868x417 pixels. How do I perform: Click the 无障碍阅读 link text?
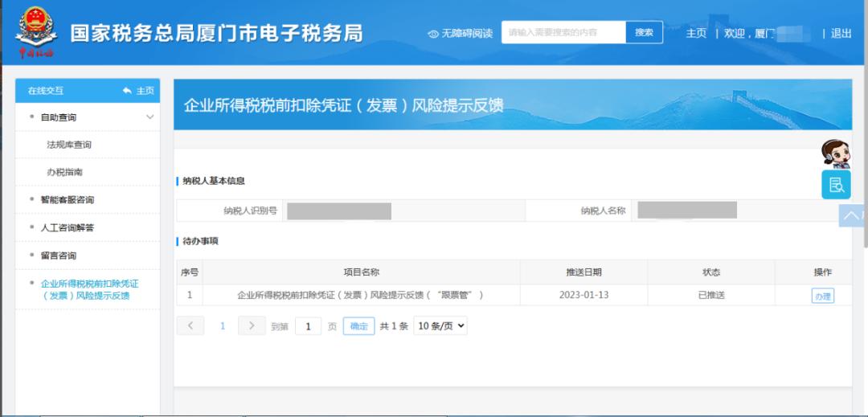(467, 34)
